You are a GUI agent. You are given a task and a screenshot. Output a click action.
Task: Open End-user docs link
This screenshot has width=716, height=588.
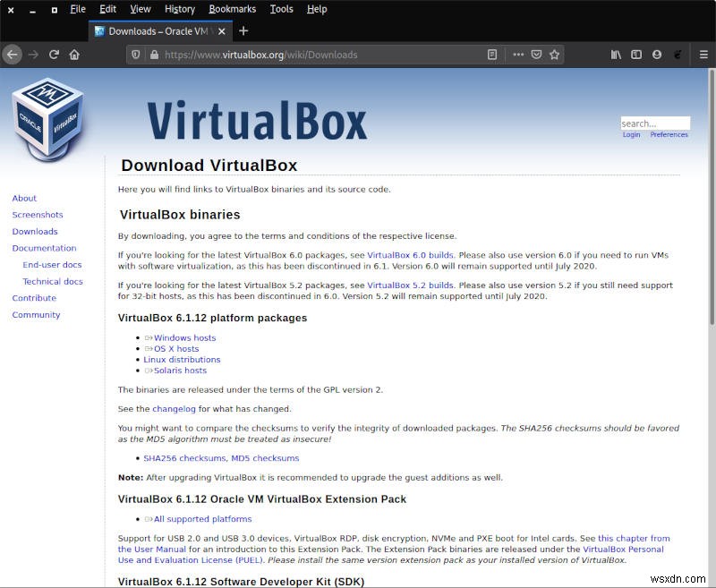[x=52, y=265]
